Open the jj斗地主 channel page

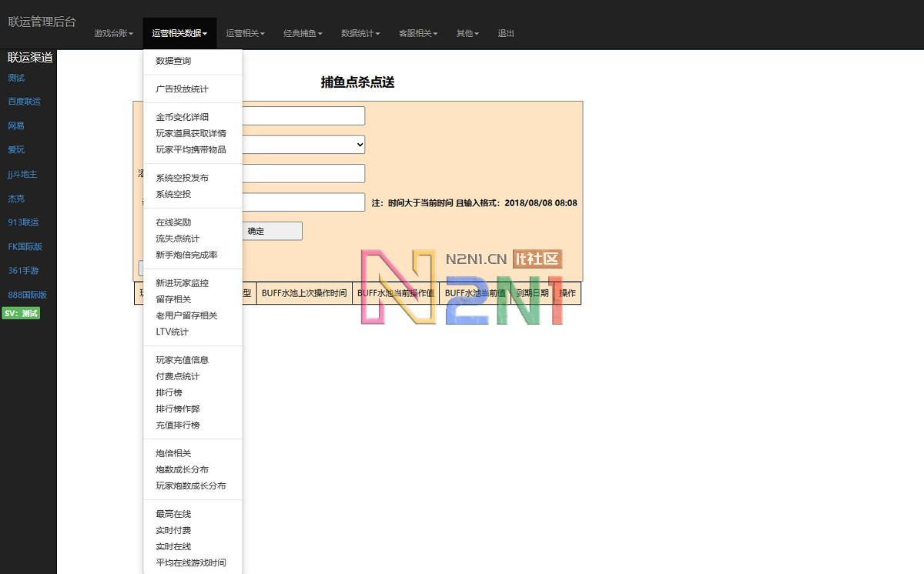[22, 174]
